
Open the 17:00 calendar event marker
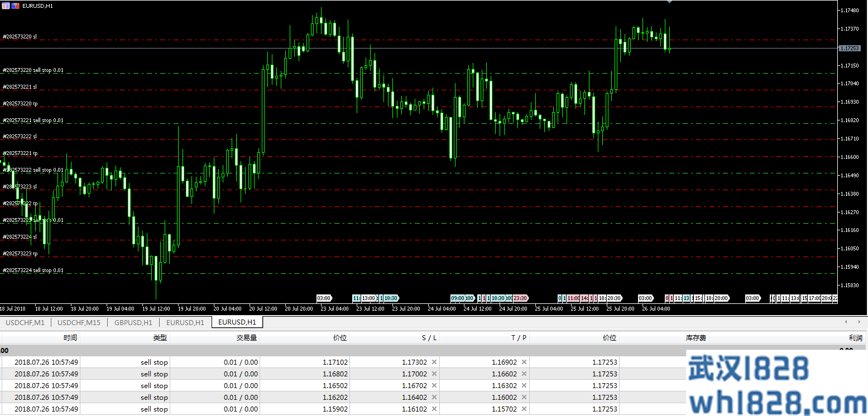coord(815,298)
